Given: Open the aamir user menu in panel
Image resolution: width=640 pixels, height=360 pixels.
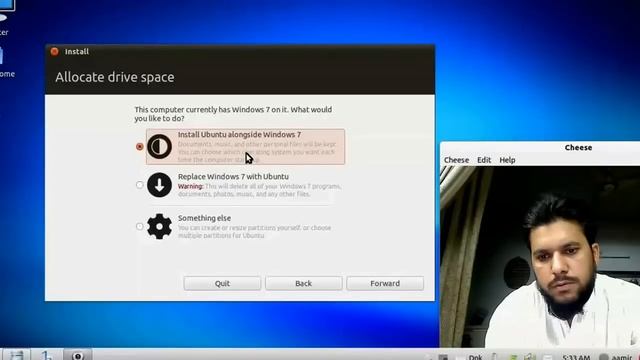Looking at the screenshot, I should click(x=616, y=357).
